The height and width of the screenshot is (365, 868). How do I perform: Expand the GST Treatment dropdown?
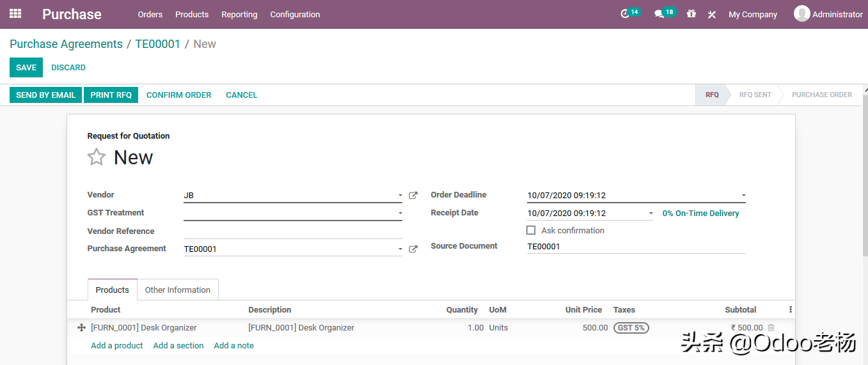click(x=400, y=214)
